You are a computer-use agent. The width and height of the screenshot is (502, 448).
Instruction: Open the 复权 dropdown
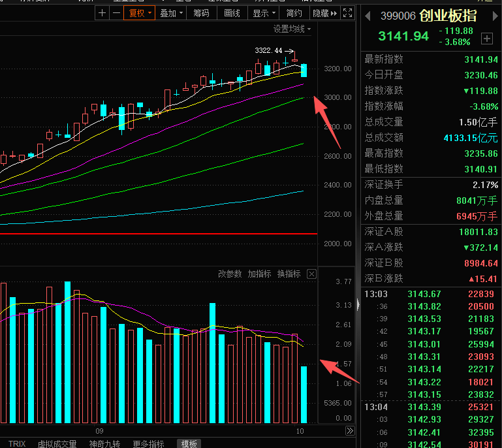tap(140, 13)
